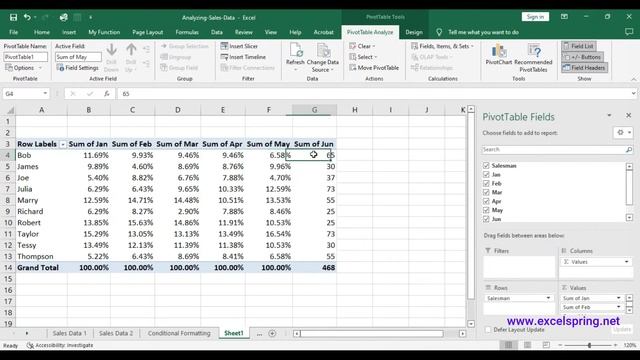Click the New Sheet plus icon
The image size is (640, 360).
[272, 333]
